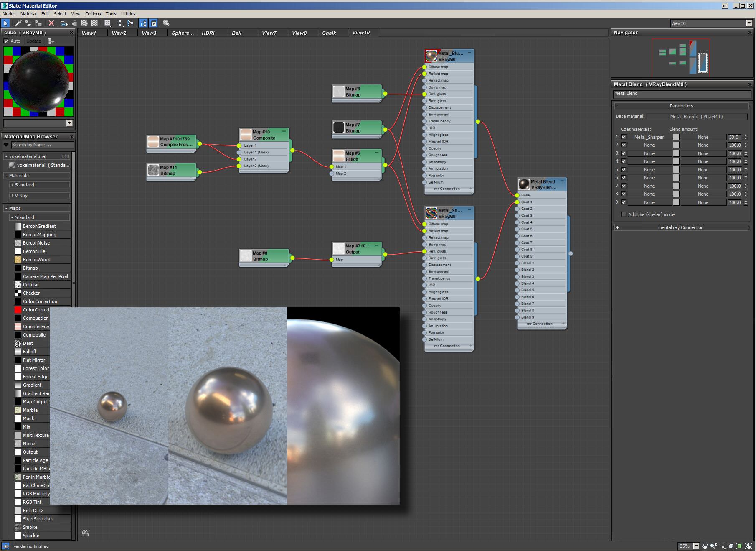756x551 pixels.
Task: Collapse the Composite Map #10 node
Action: (284, 131)
